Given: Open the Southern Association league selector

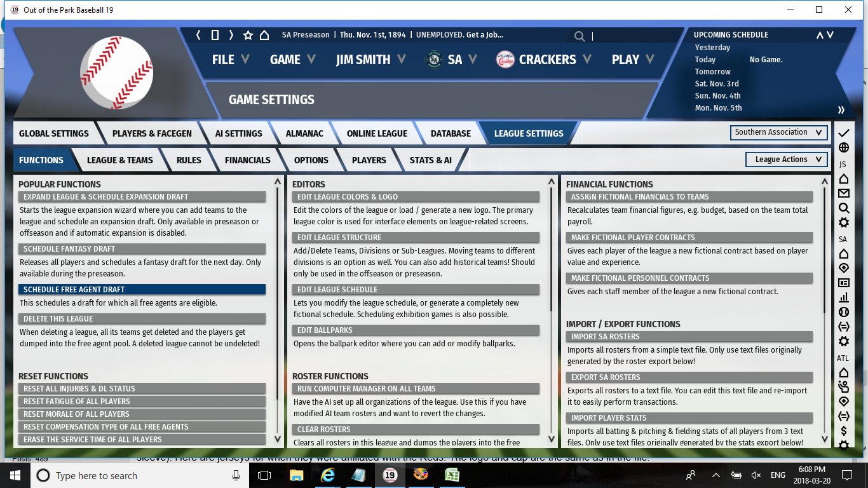Looking at the screenshot, I should coord(779,132).
